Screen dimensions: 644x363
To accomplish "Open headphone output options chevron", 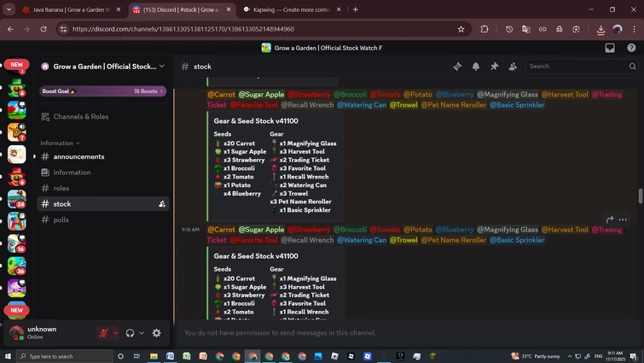I will coord(142,333).
